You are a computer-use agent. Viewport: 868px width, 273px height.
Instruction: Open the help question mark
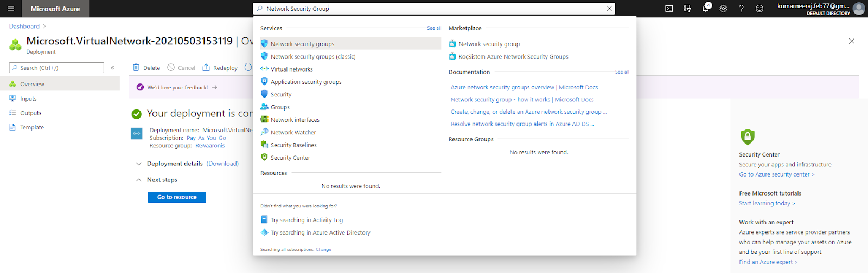741,9
